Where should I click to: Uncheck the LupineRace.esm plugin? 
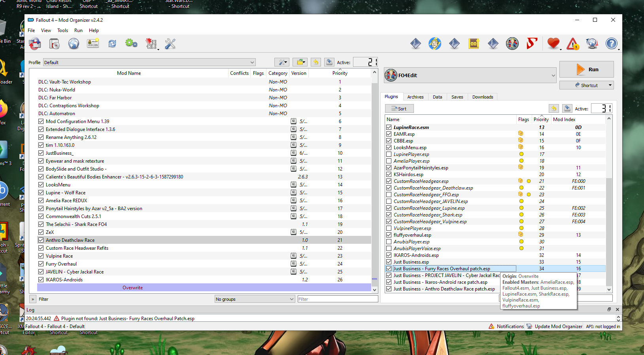click(x=389, y=127)
